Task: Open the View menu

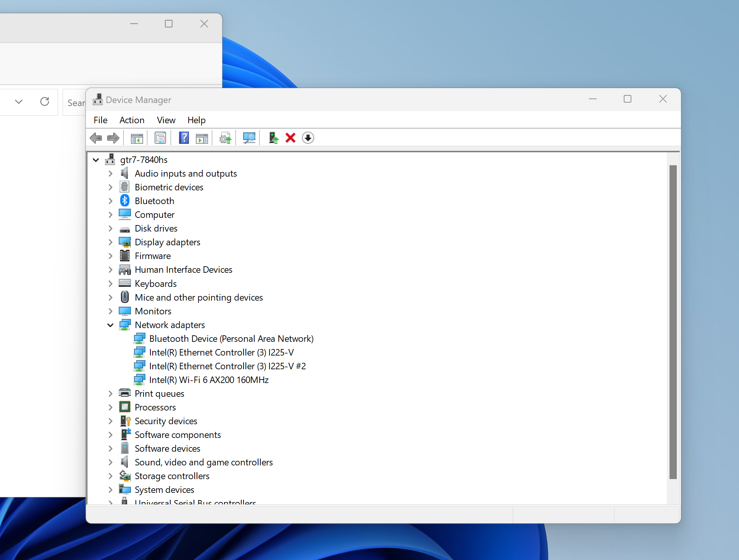Action: (166, 120)
